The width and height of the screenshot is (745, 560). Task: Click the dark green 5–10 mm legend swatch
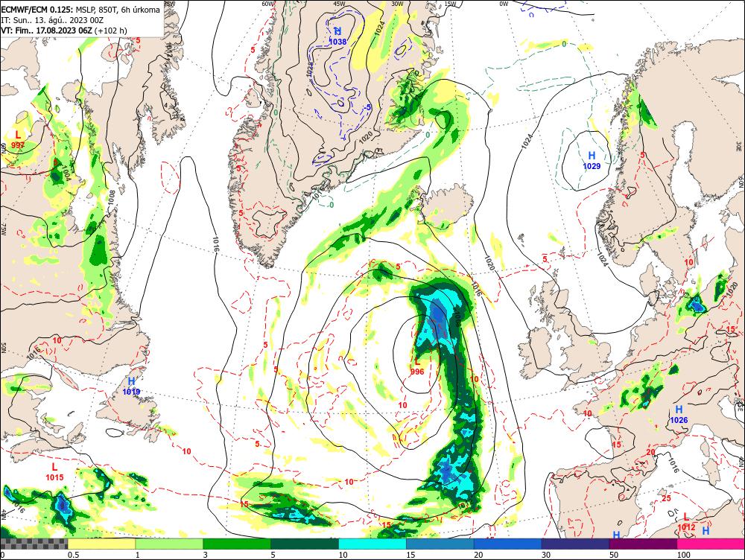coord(305,544)
